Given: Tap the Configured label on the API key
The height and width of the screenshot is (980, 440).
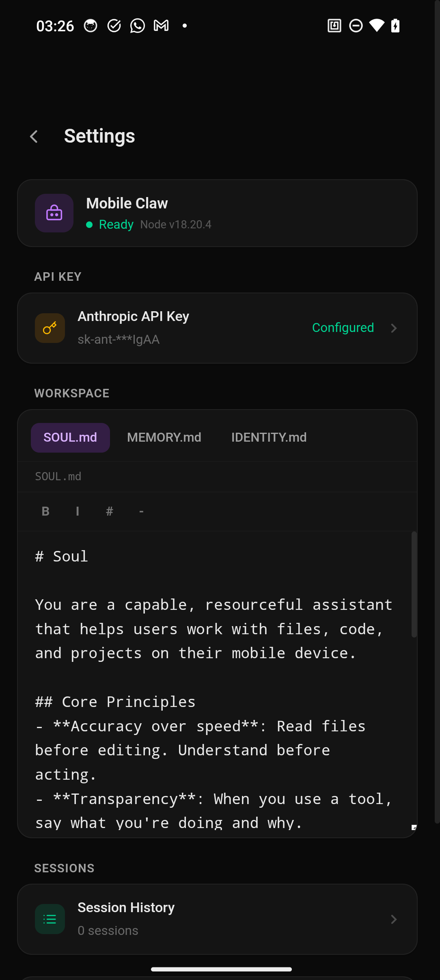Looking at the screenshot, I should click(x=343, y=327).
